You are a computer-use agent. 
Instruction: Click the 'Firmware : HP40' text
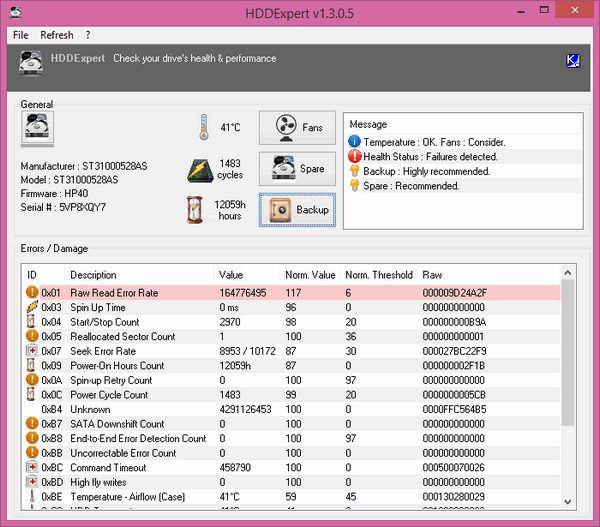pos(54,193)
